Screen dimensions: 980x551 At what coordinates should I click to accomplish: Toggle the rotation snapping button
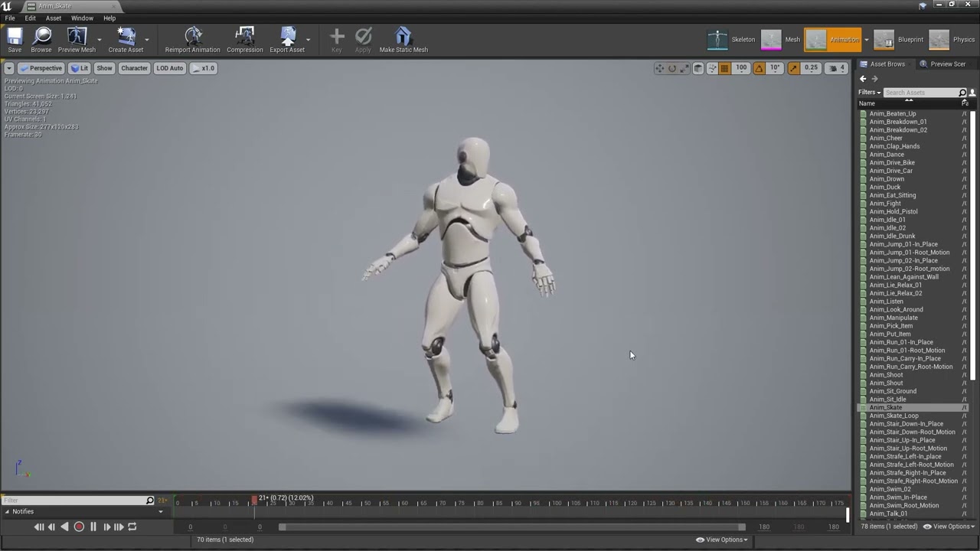pos(759,68)
